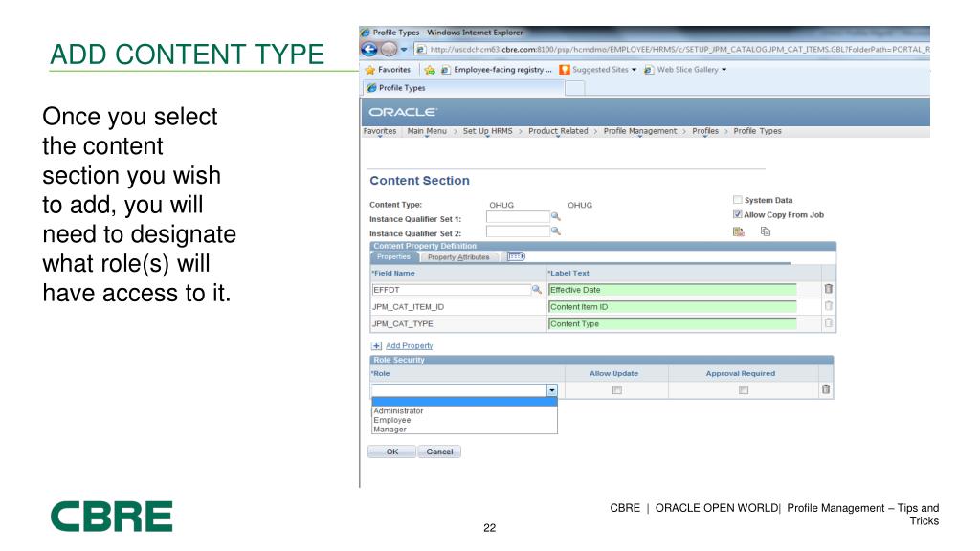Click the Approval Required column header
The width and height of the screenshot is (980, 551).
point(740,374)
